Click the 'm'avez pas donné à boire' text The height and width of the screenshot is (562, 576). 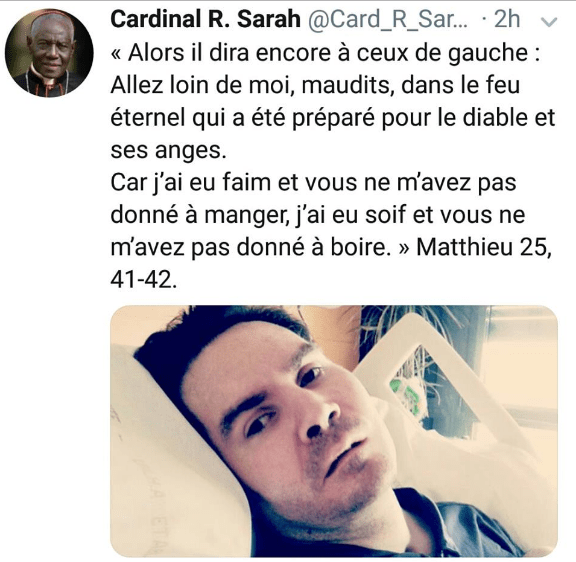pyautogui.click(x=250, y=247)
